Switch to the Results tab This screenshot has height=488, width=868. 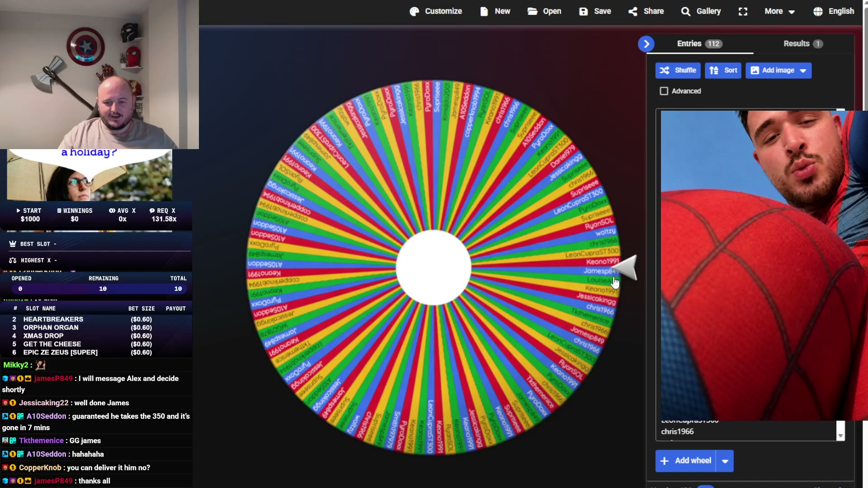tap(803, 44)
